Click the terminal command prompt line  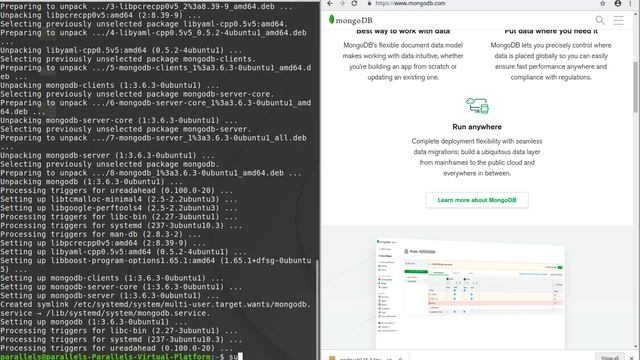tap(122, 357)
